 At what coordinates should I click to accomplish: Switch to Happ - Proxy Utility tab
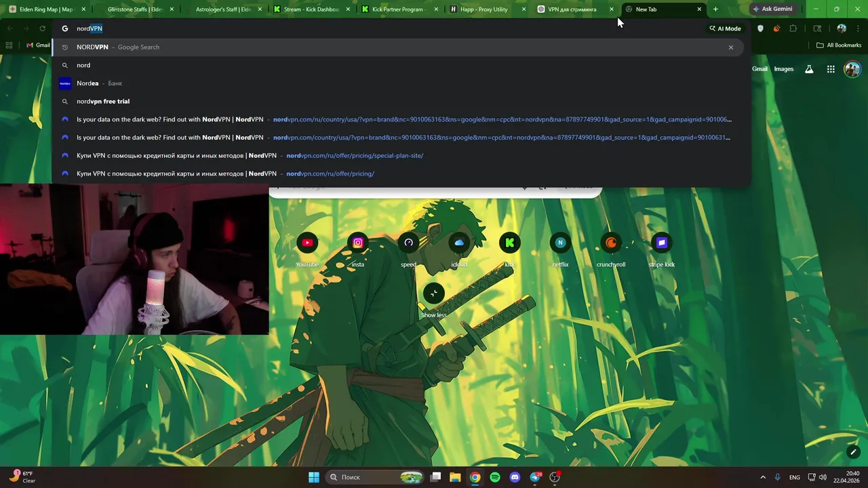tap(484, 9)
